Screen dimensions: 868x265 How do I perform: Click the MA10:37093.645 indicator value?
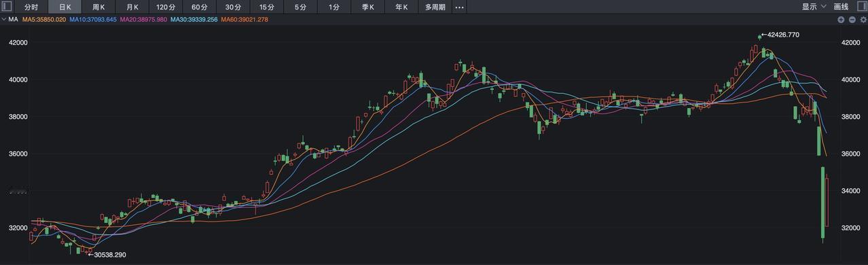(x=92, y=20)
